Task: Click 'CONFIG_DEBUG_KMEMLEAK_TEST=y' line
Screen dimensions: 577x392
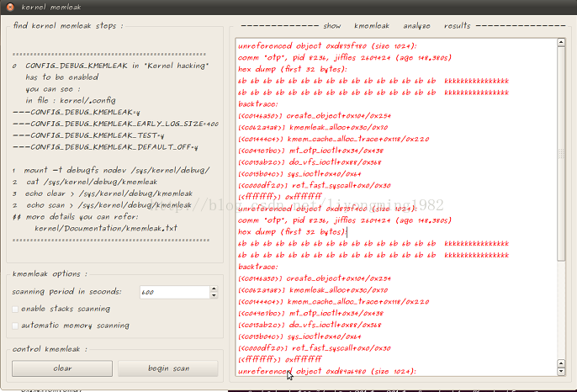Action: tap(88, 135)
